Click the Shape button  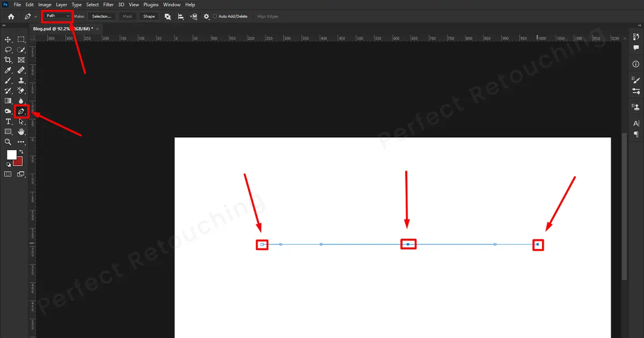click(149, 16)
